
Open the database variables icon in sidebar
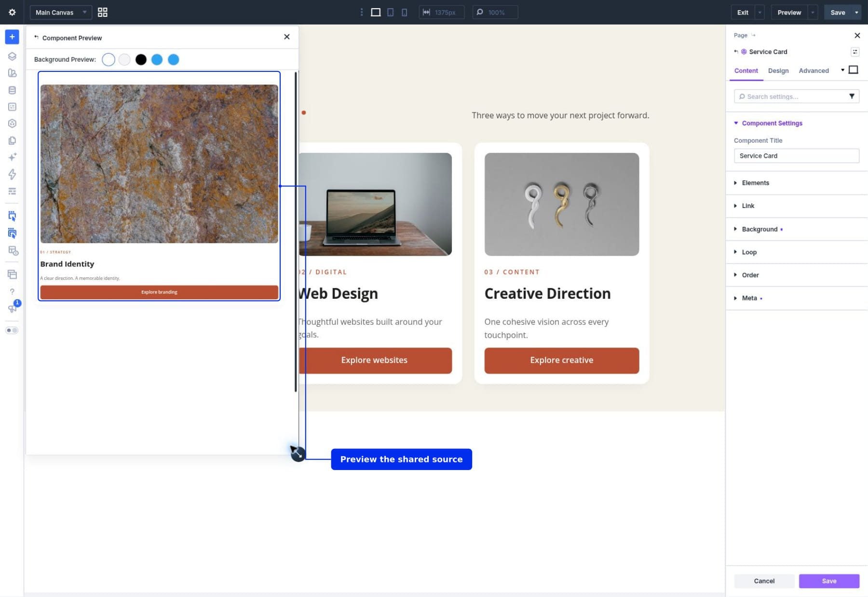[12, 90]
